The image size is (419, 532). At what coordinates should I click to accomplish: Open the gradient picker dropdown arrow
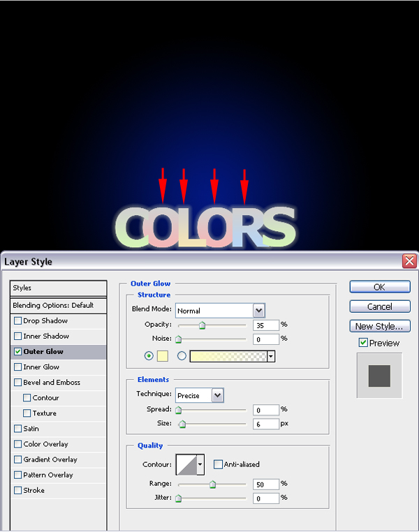[x=271, y=356]
